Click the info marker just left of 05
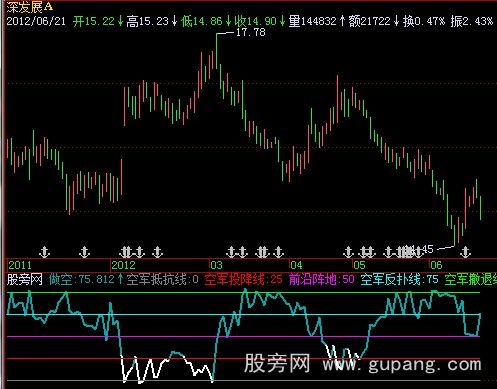The image size is (497, 389). tap(348, 252)
